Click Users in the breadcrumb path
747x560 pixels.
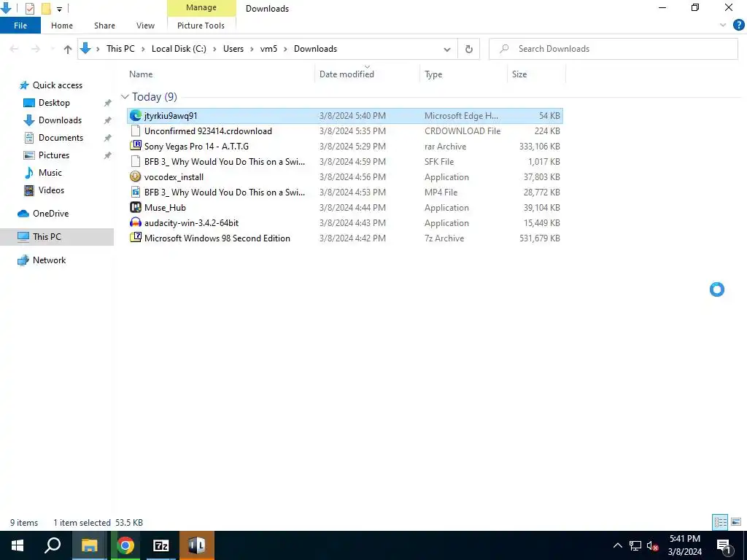coord(233,49)
